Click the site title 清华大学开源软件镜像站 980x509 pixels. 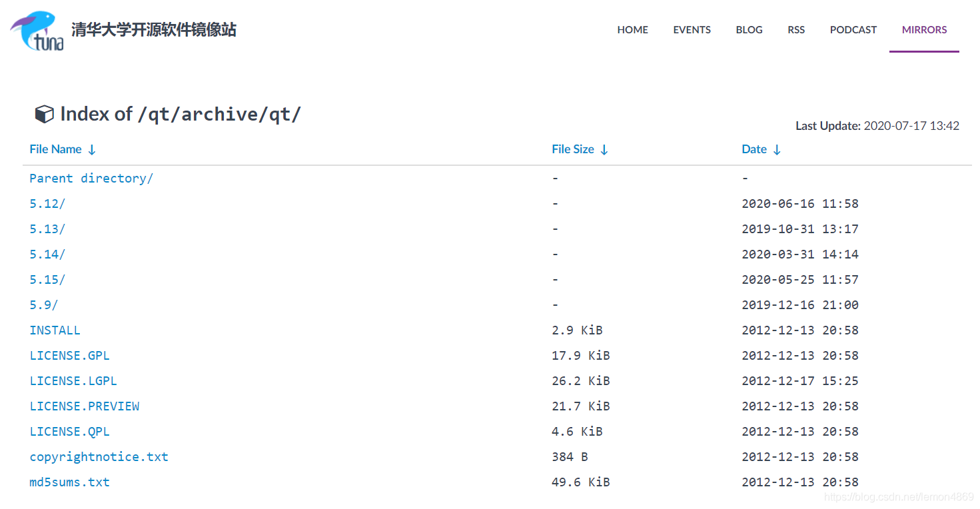(x=154, y=29)
